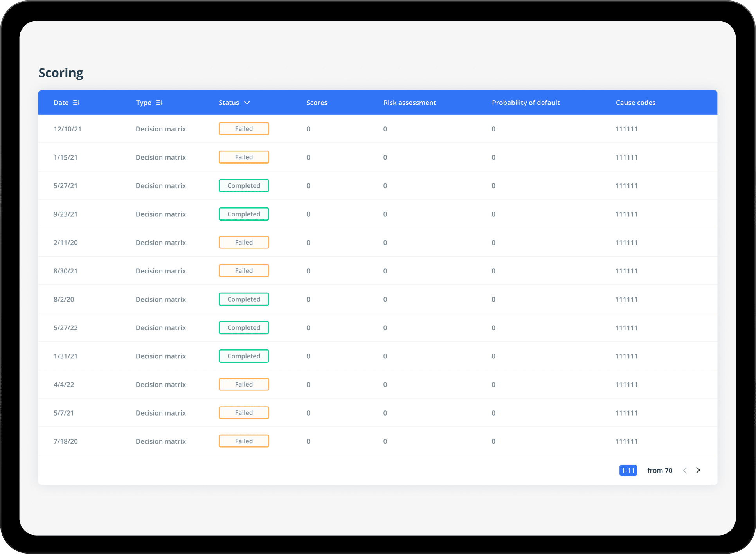Click cause code 111111 in 9/23/21 row
Image resolution: width=756 pixels, height=554 pixels.
tap(626, 214)
